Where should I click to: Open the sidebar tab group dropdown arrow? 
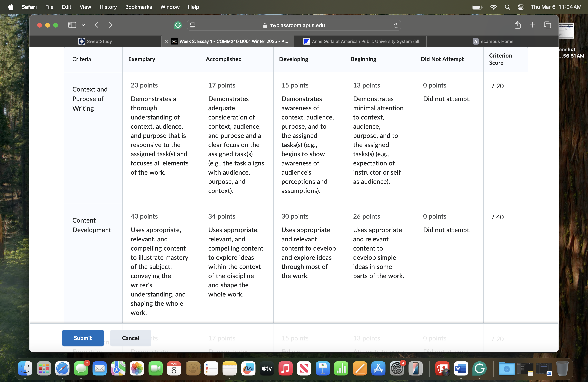[83, 25]
